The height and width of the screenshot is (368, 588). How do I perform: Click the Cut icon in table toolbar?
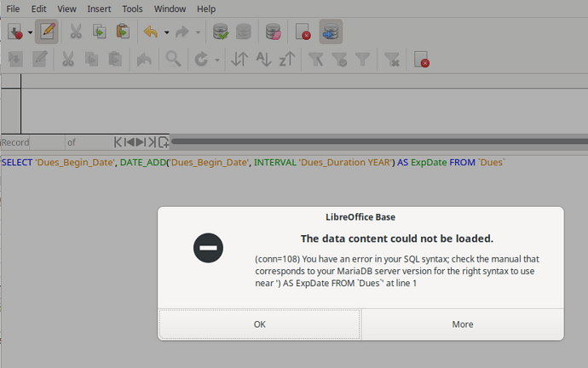[68, 59]
